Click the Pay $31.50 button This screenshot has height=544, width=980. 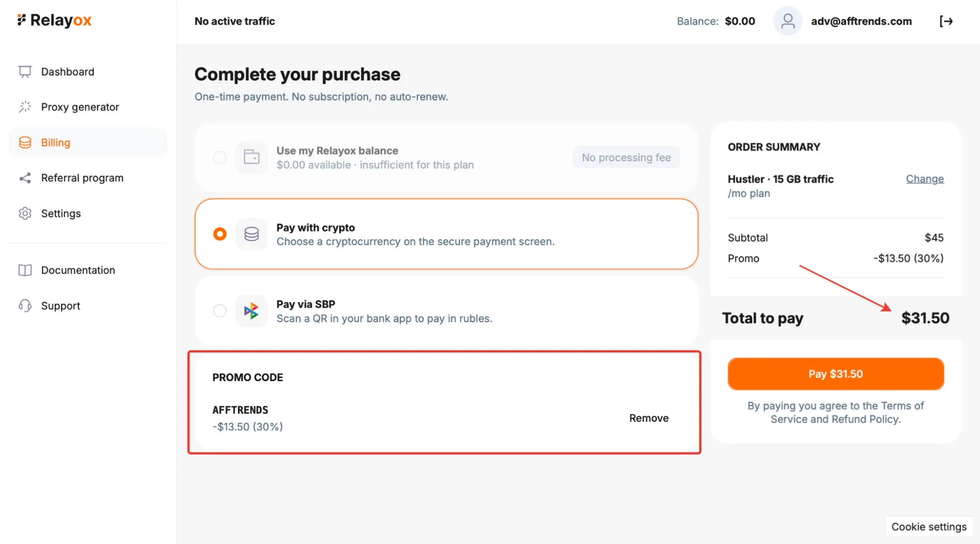click(x=835, y=374)
